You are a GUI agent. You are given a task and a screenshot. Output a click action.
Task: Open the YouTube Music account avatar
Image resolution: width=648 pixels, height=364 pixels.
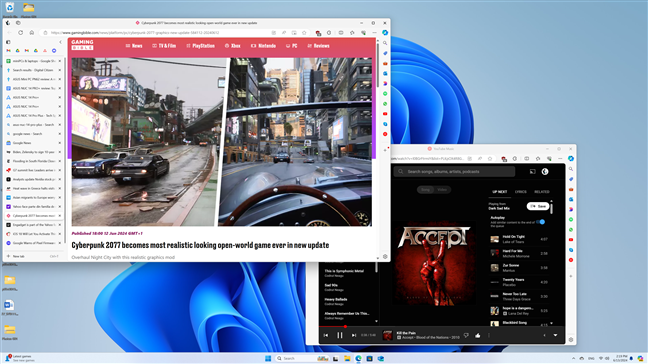pos(545,171)
